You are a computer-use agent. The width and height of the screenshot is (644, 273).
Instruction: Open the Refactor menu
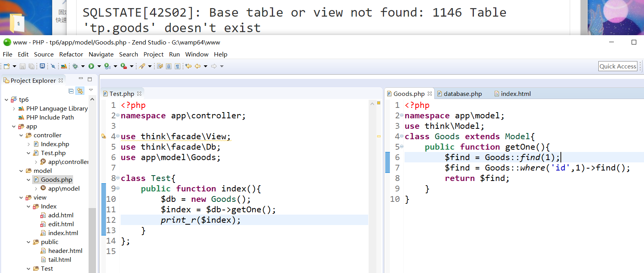coord(71,55)
